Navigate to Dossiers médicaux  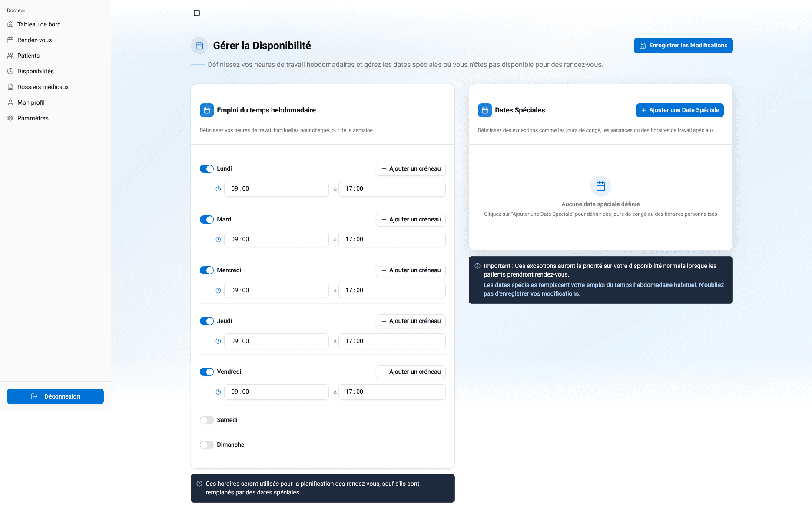point(43,87)
